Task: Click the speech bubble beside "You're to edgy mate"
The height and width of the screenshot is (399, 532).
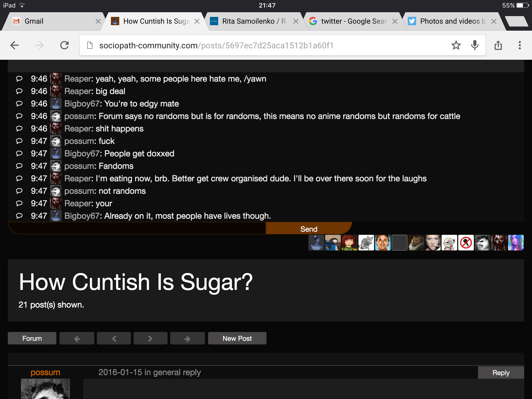Action: [19, 104]
